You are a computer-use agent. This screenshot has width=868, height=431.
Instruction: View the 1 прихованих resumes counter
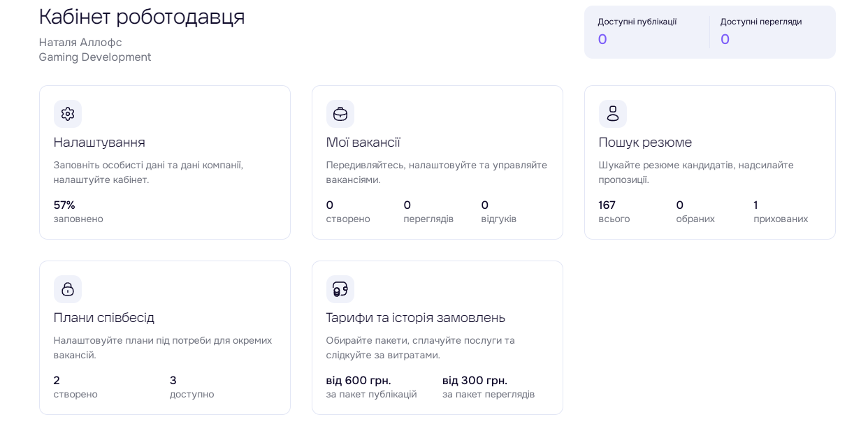coord(780,212)
